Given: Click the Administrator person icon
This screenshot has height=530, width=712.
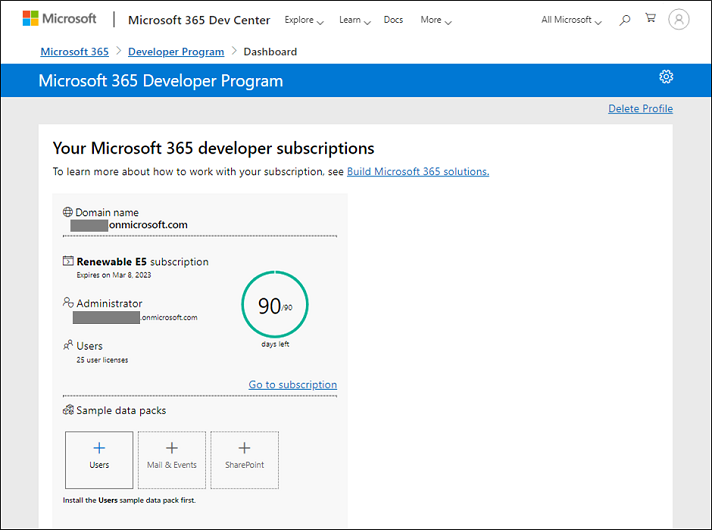Looking at the screenshot, I should (x=68, y=302).
